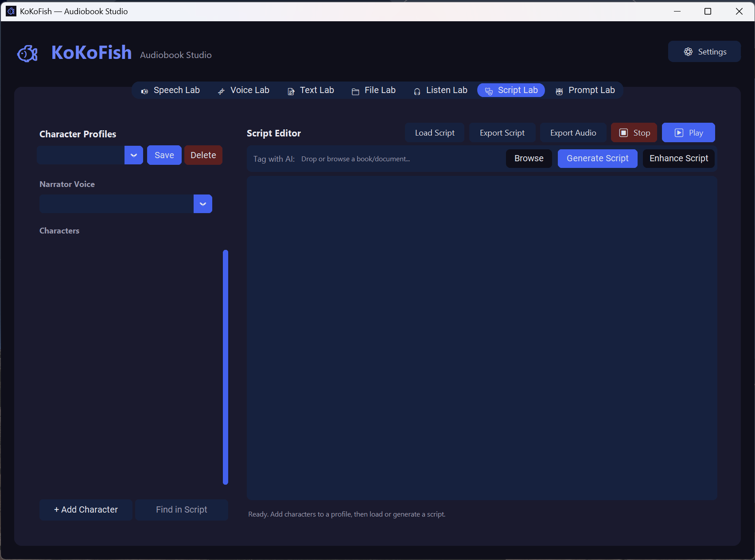Select the Script Lab tab label
Image resolution: width=755 pixels, height=560 pixels.
click(x=518, y=90)
